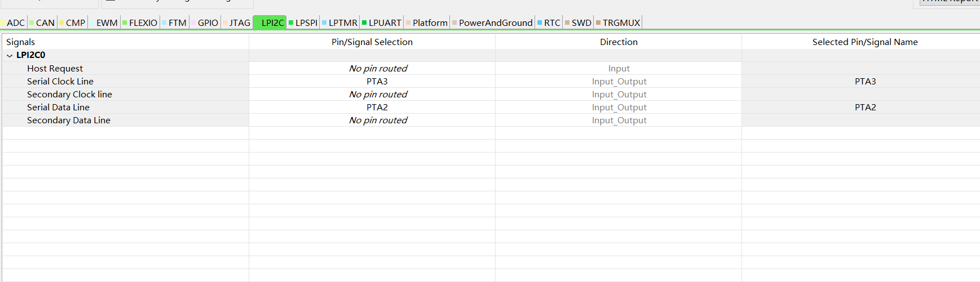This screenshot has width=980, height=282.
Task: Select the active LPI2C tab
Action: 270,23
